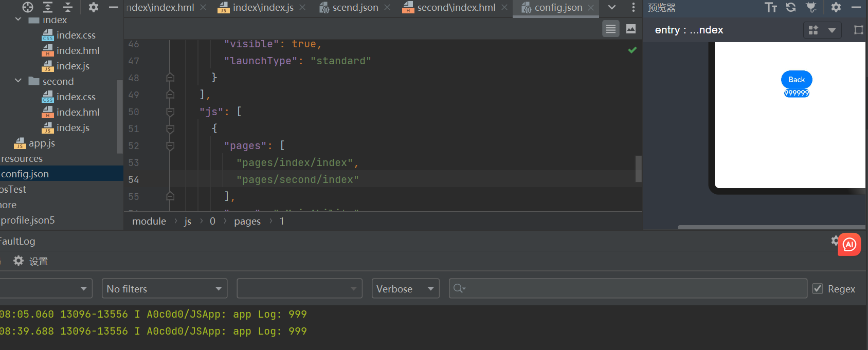The width and height of the screenshot is (868, 350).
Task: Click the previewer font size Tt icon
Action: pyautogui.click(x=770, y=7)
